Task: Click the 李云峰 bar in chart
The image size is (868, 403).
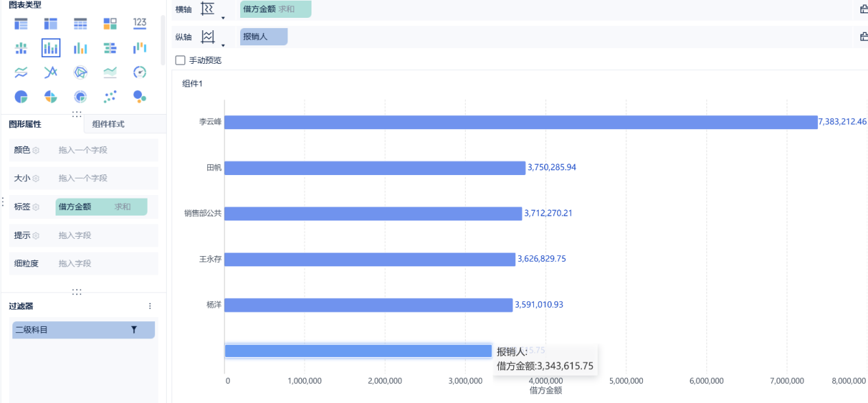Action: (520, 122)
